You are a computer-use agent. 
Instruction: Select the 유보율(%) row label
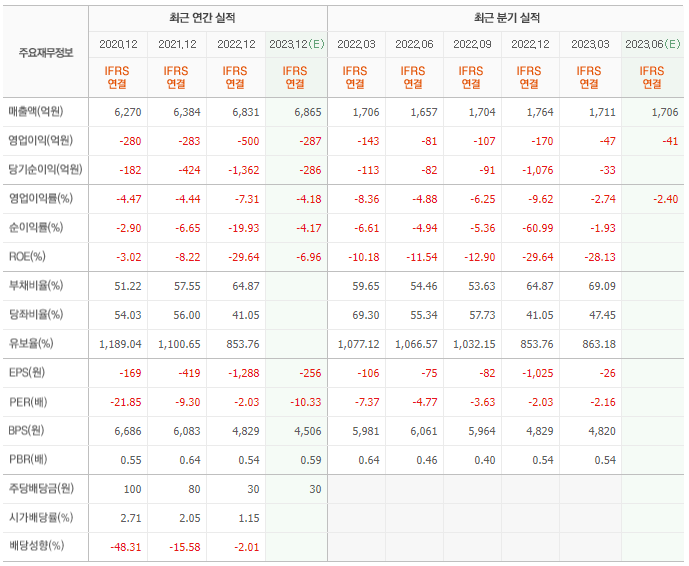(31, 344)
